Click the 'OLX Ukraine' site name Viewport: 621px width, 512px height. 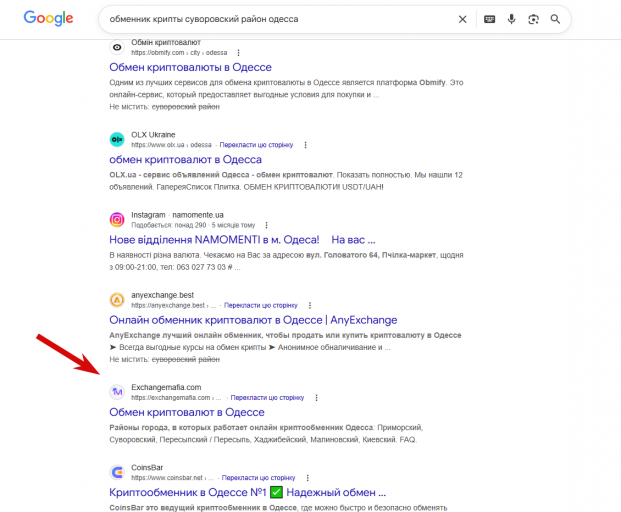[x=153, y=135]
